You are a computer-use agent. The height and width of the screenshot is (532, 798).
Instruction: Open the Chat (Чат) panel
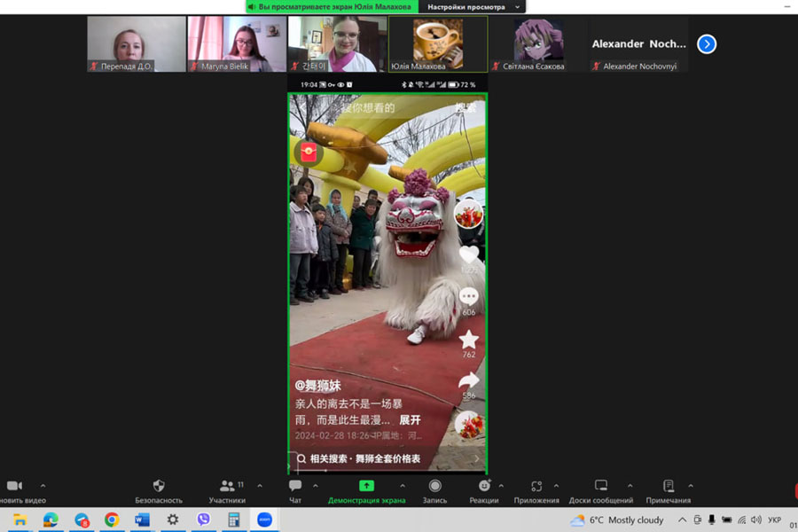click(295, 486)
